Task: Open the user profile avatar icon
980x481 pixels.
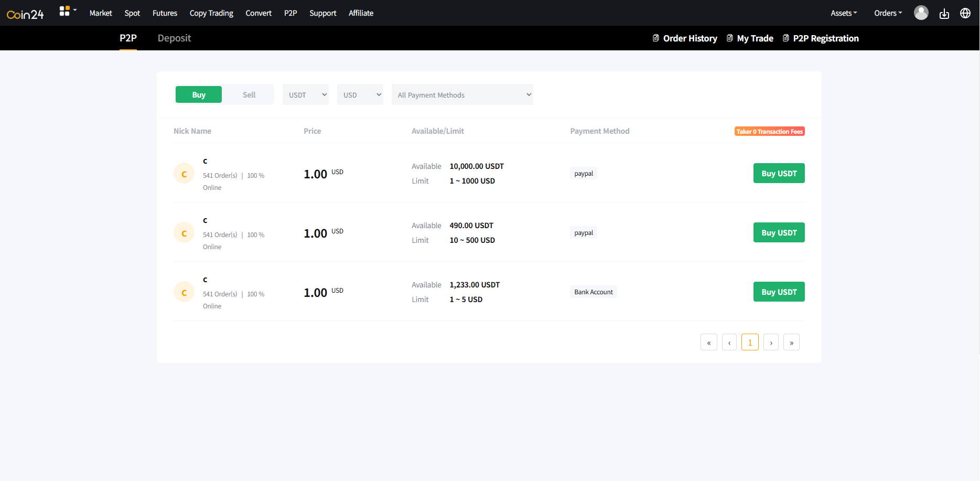Action: point(921,13)
